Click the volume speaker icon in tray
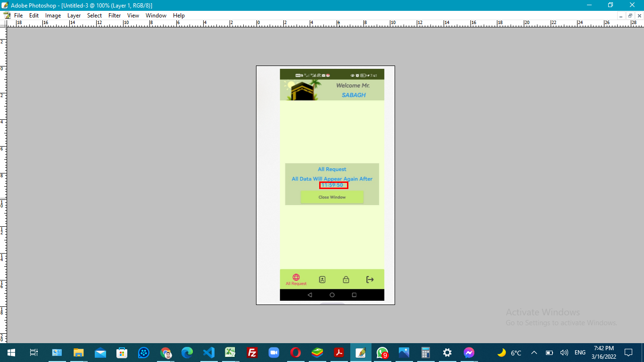 pos(564,353)
